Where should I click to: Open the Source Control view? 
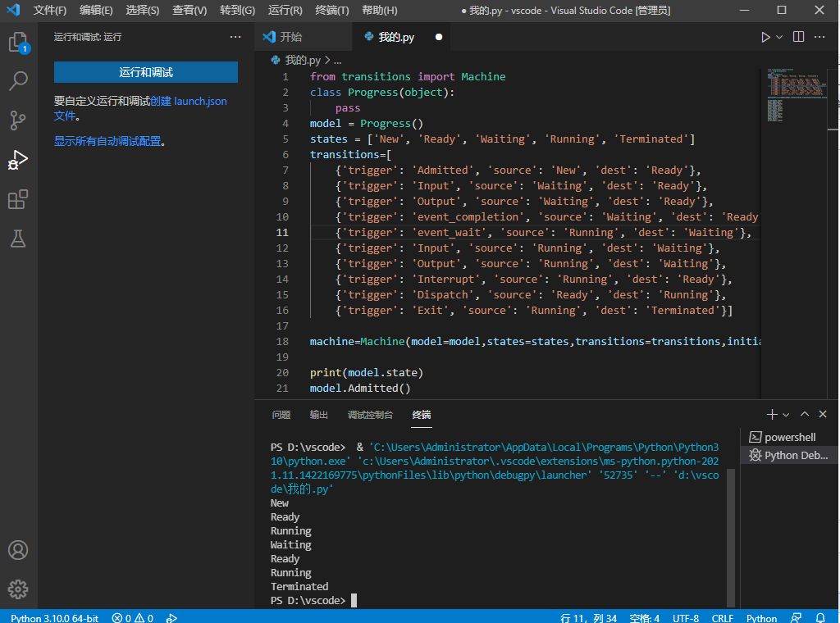[18, 121]
